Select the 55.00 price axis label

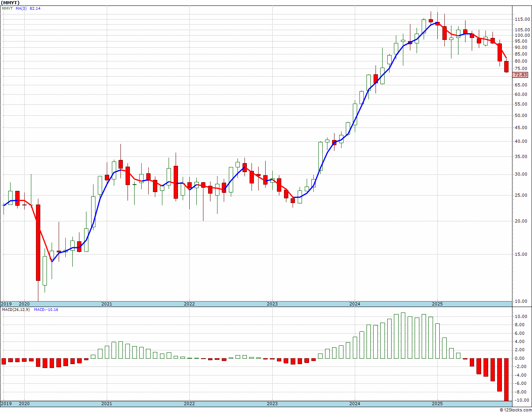(x=521, y=104)
